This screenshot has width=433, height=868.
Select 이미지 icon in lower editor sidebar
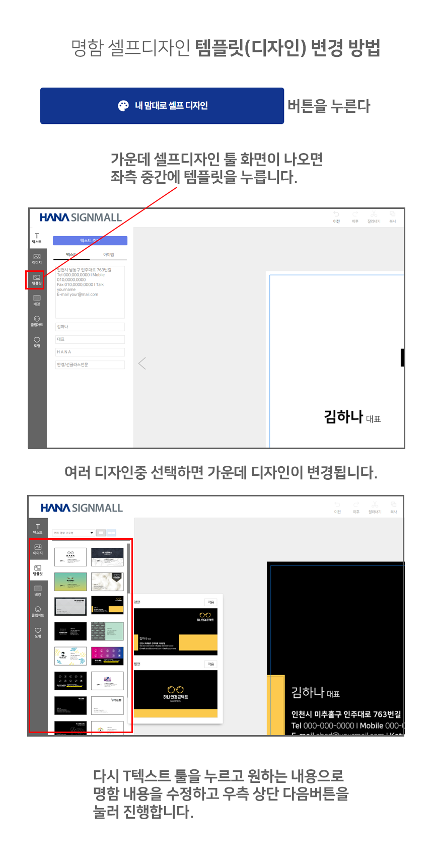[38, 549]
